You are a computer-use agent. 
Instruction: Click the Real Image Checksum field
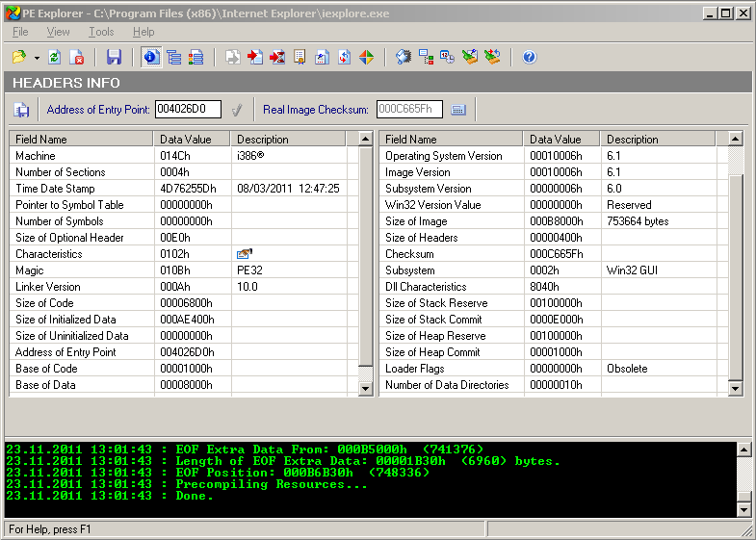click(x=409, y=109)
